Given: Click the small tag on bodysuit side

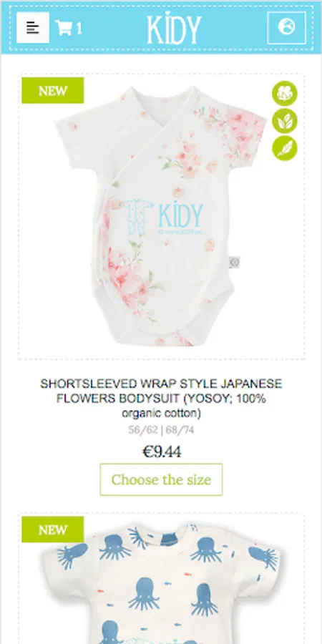Looking at the screenshot, I should tap(234, 262).
